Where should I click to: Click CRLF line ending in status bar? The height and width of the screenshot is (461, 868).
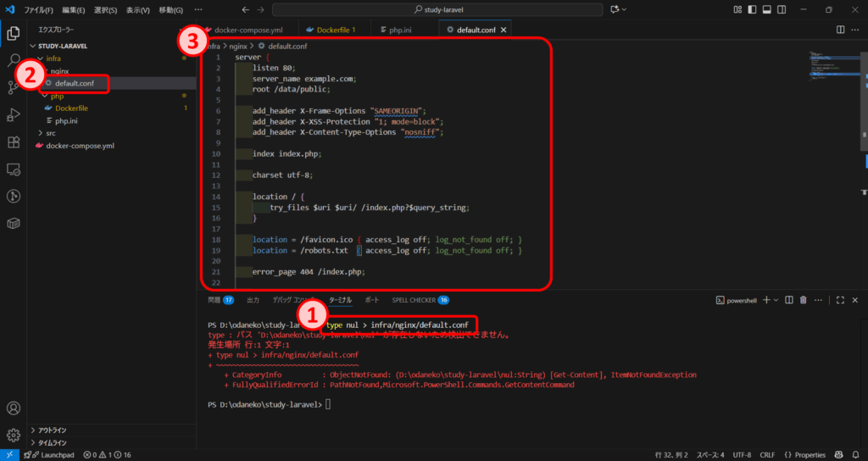(769, 455)
